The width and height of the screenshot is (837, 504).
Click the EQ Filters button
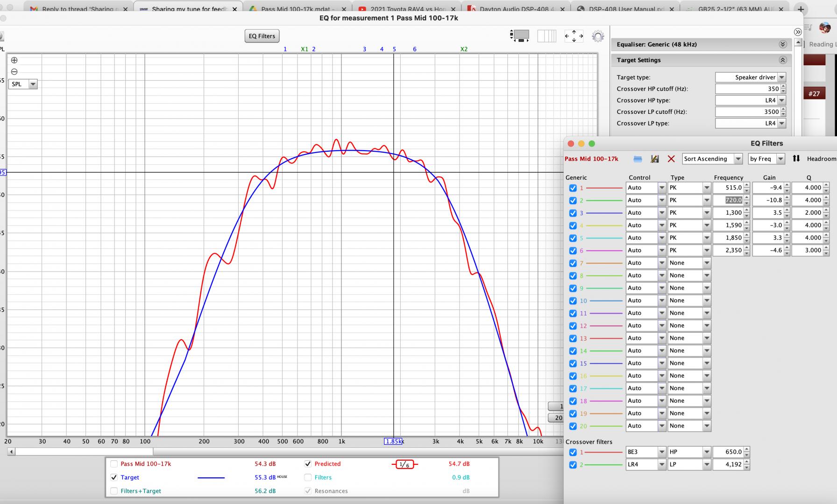click(x=262, y=36)
